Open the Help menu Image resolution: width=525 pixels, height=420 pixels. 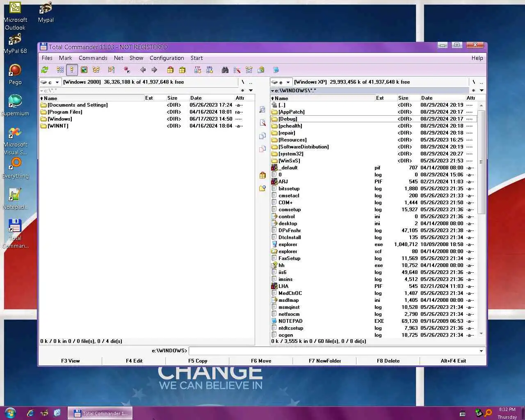pyautogui.click(x=477, y=58)
